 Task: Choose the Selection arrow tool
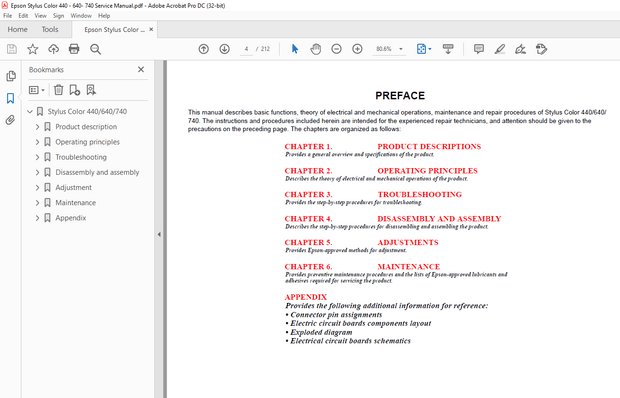click(x=295, y=49)
